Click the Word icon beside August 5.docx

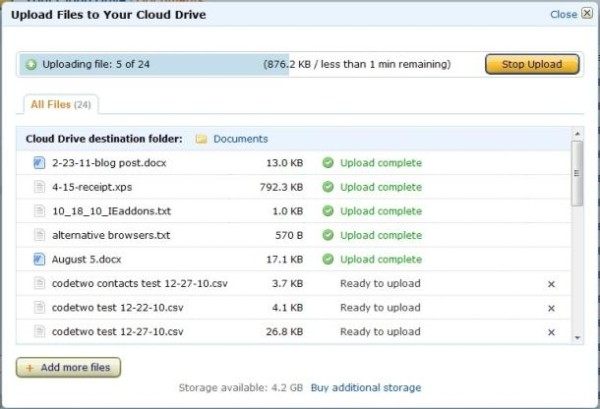click(x=39, y=259)
